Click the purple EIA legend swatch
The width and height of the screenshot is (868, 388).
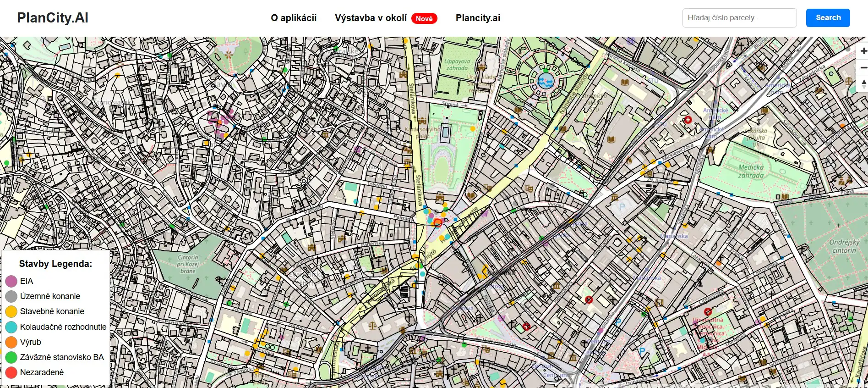point(11,281)
